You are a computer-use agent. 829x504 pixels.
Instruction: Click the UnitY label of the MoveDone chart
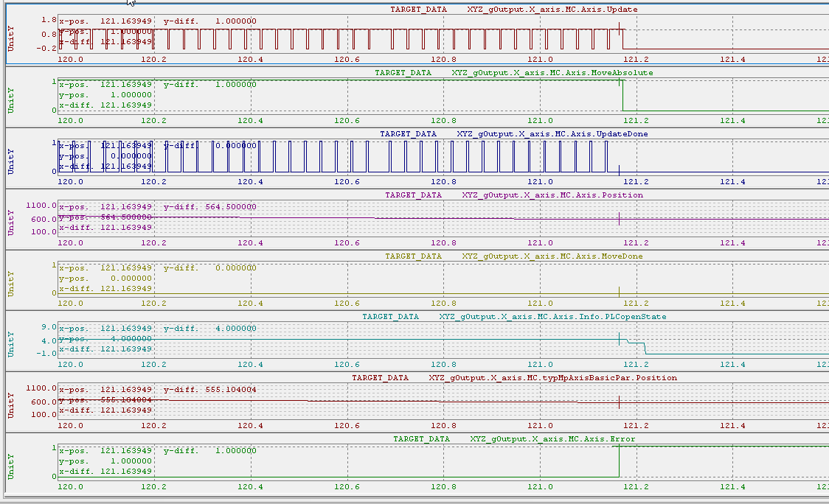(11, 284)
